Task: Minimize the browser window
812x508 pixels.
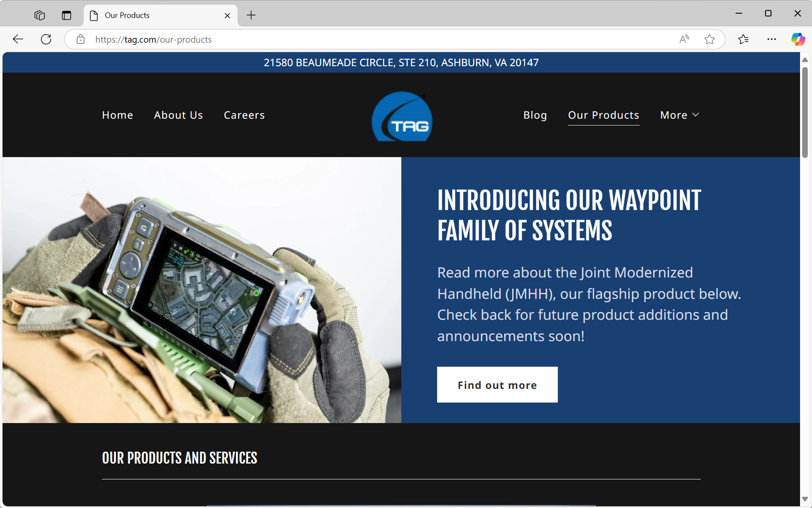Action: click(739, 14)
